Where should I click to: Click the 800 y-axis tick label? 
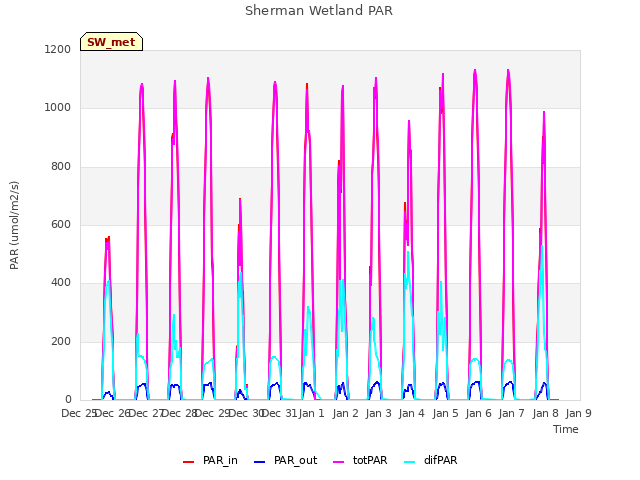(61, 167)
